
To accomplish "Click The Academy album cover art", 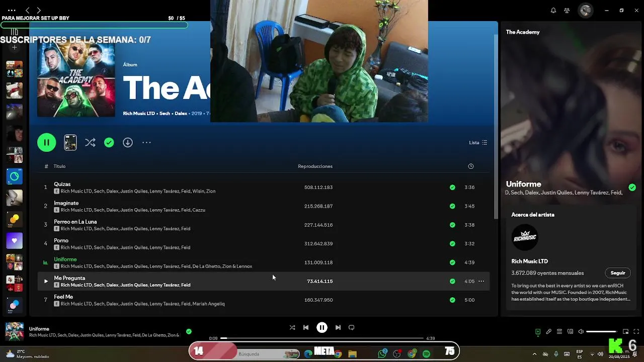I will click(76, 79).
